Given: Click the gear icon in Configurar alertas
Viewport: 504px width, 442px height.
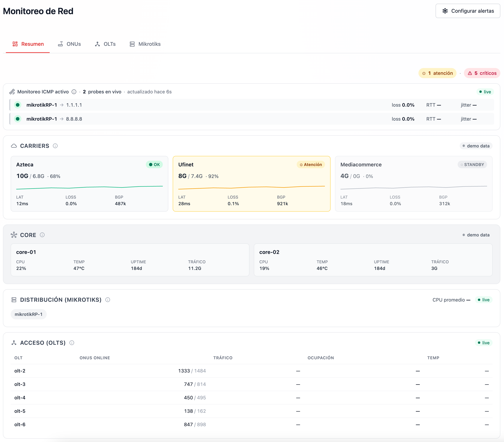Looking at the screenshot, I should tap(445, 11).
